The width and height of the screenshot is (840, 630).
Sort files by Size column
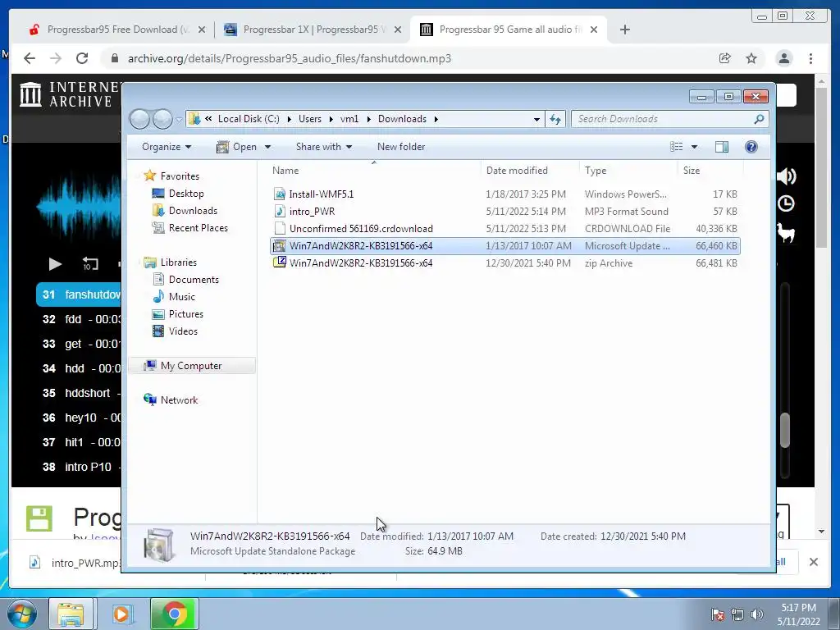[710, 171]
